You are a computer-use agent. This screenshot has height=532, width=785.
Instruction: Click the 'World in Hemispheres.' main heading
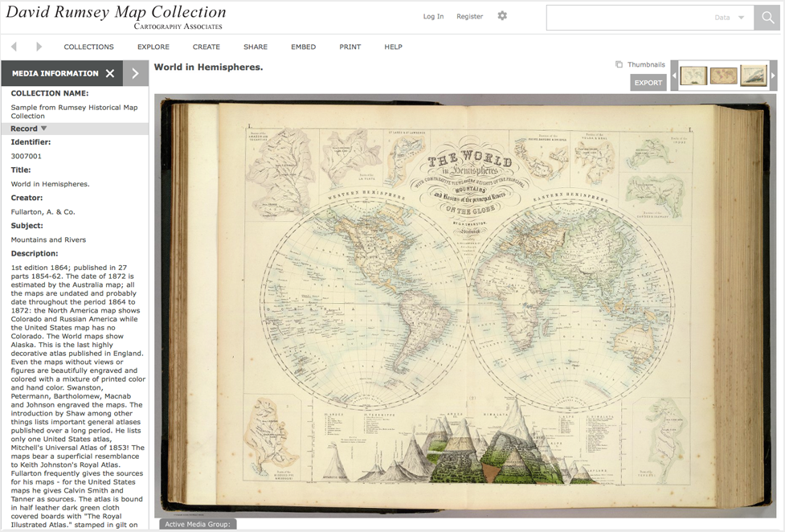[208, 68]
